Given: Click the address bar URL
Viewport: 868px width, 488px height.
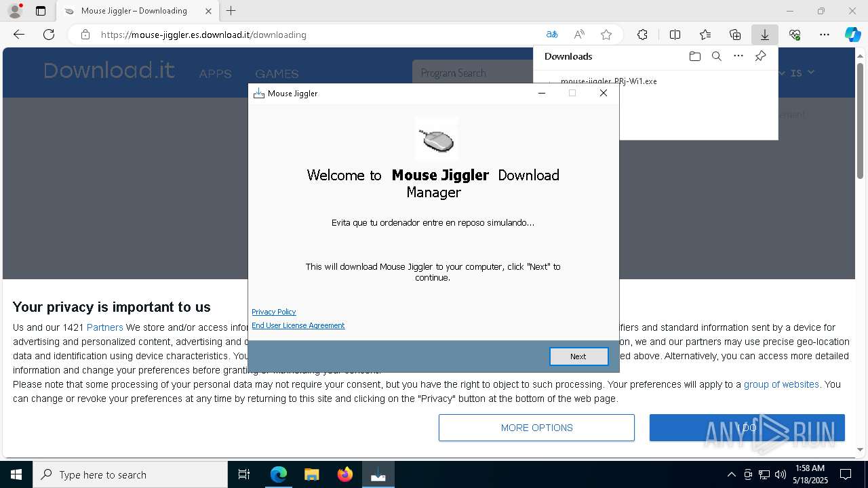Looking at the screenshot, I should pos(203,35).
